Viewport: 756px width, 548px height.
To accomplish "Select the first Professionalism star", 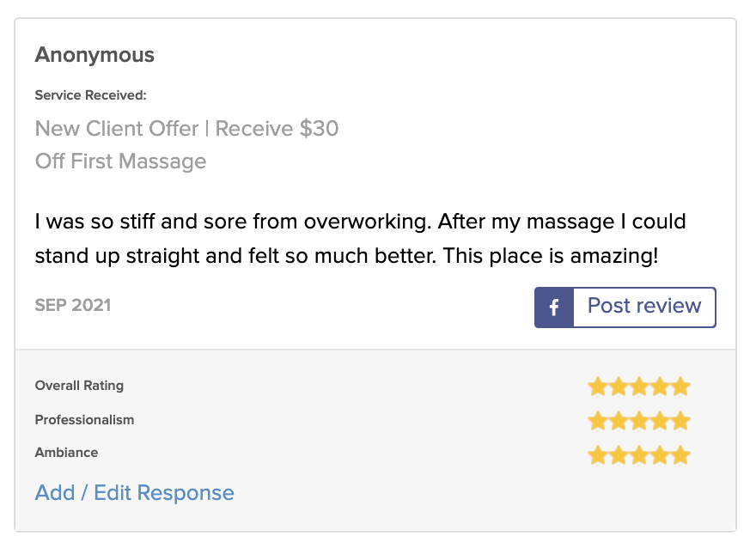I will click(598, 421).
